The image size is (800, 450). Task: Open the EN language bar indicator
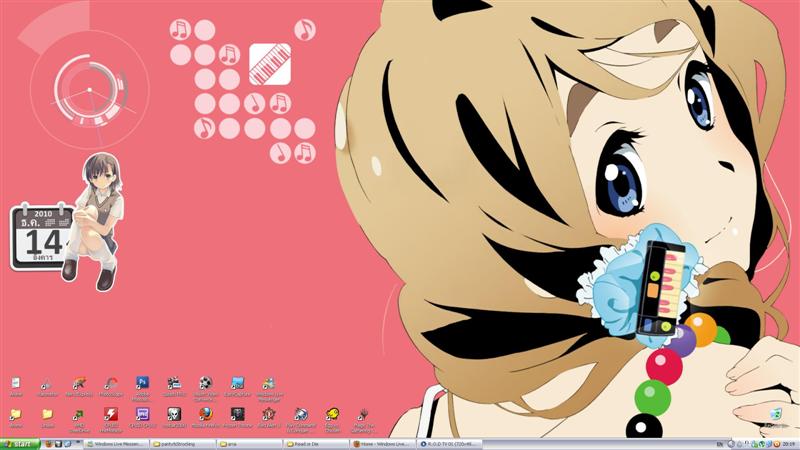click(719, 444)
